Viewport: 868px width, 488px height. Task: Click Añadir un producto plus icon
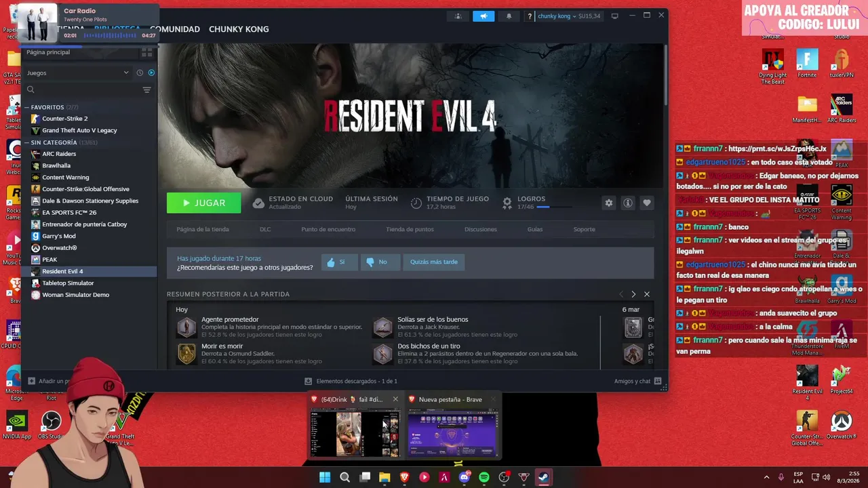[32, 381]
